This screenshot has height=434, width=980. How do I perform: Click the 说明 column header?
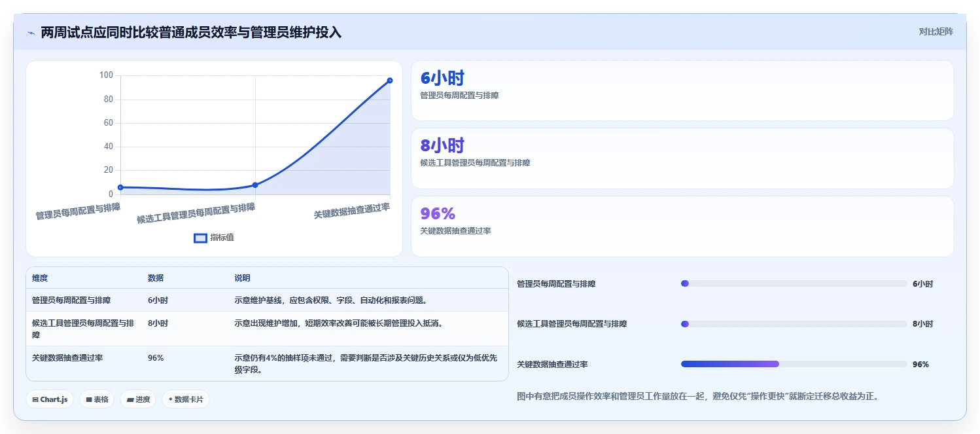(242, 278)
